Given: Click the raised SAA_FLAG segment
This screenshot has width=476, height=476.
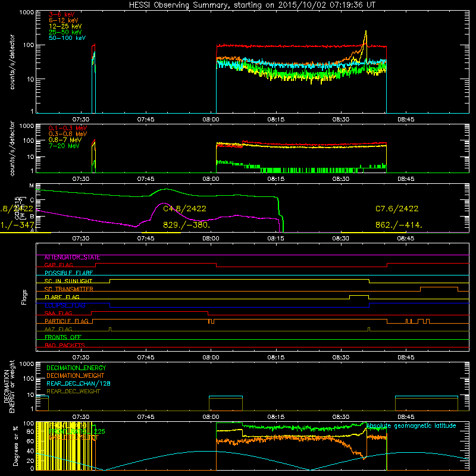Looking at the screenshot, I should tap(150, 311).
